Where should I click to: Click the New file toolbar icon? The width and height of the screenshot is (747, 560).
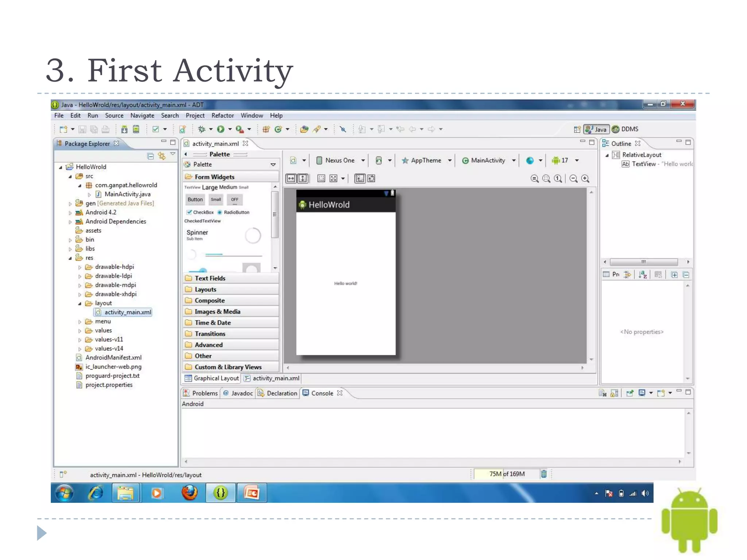(x=63, y=129)
